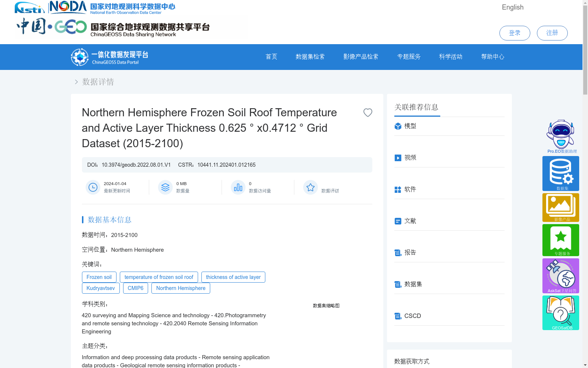Open 科学活动 in the navigation bar

click(x=451, y=57)
